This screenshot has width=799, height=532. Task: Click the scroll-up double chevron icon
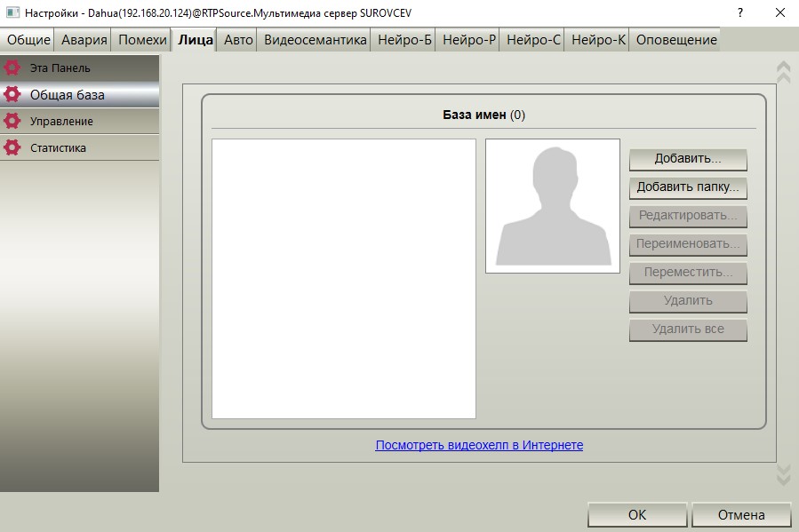783,72
